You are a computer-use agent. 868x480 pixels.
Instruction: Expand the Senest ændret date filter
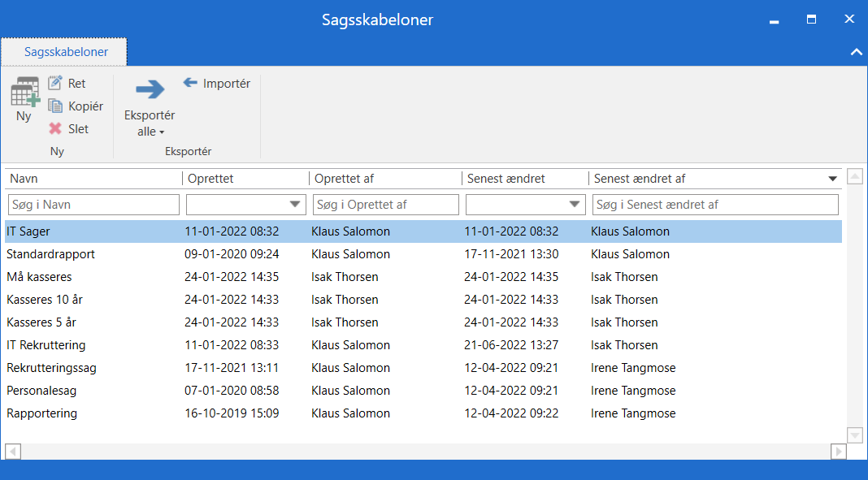[x=575, y=205]
